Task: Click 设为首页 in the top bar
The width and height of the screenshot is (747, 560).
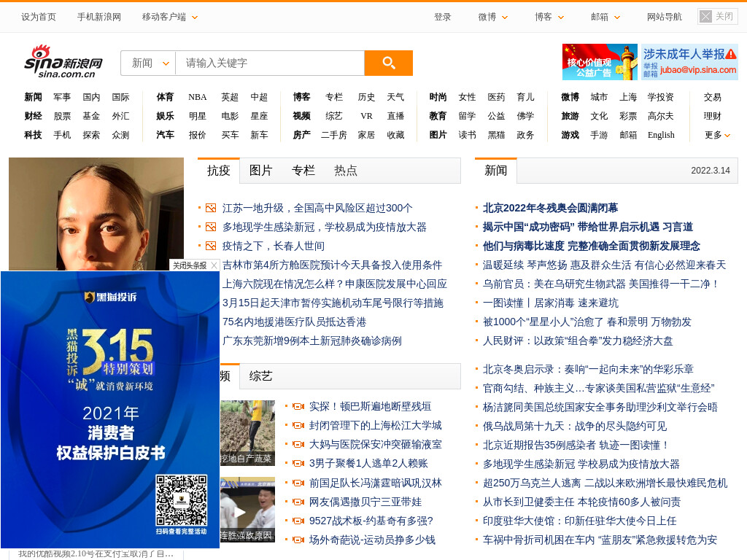Action: pos(38,17)
